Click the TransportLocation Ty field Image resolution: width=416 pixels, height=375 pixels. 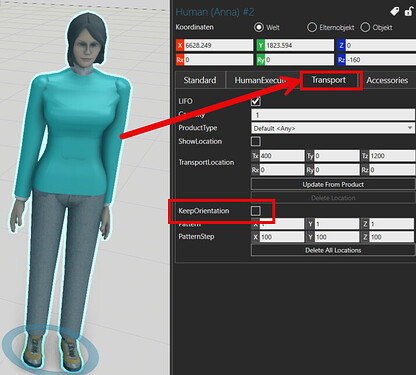337,156
